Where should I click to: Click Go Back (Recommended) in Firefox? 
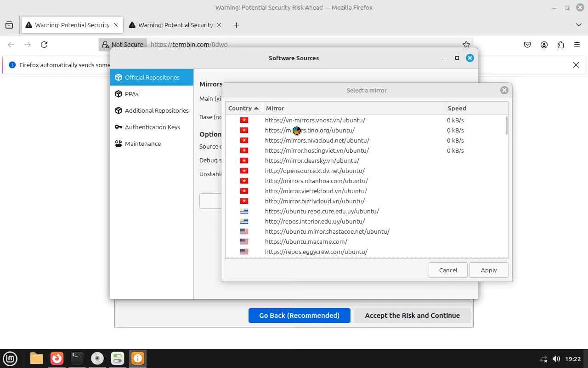tap(300, 316)
